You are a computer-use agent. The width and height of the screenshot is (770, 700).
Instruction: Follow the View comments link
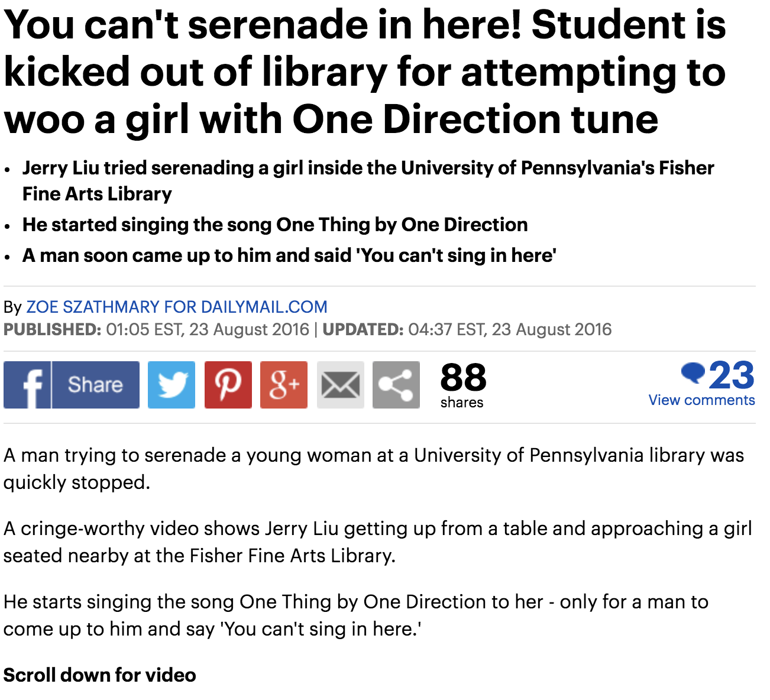click(x=701, y=400)
